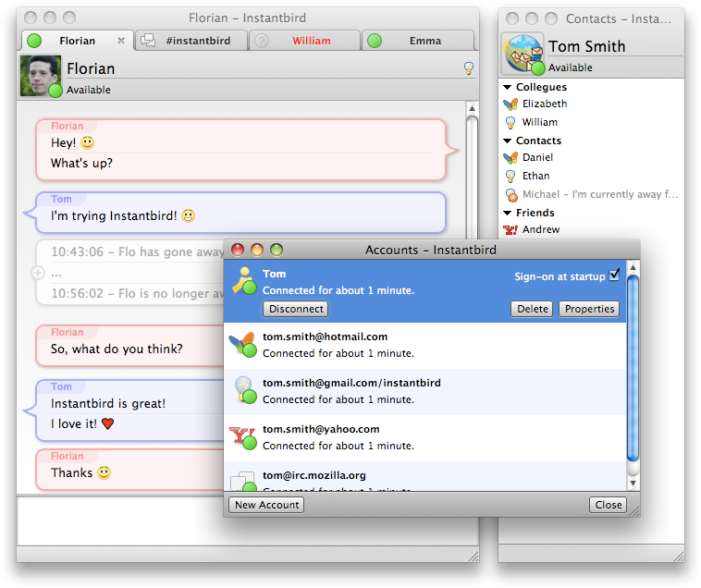Click the MSN butterfly icon next to Daniel
701x588 pixels.
510,158
